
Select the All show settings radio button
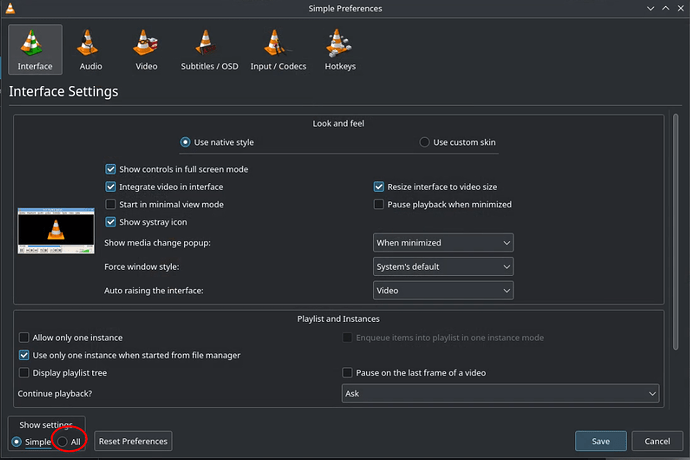[x=62, y=442]
